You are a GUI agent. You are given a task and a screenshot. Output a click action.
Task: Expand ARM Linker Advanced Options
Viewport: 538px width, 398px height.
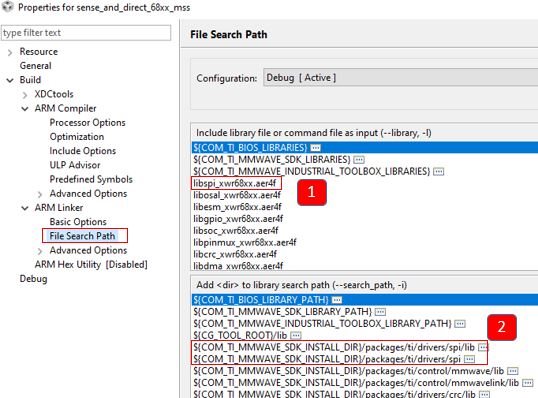(x=40, y=251)
